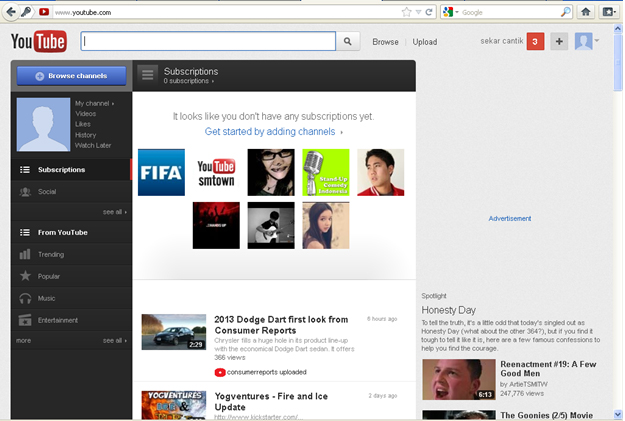The image size is (625, 421).
Task: Open address bar history dropdown arrow
Action: point(418,12)
